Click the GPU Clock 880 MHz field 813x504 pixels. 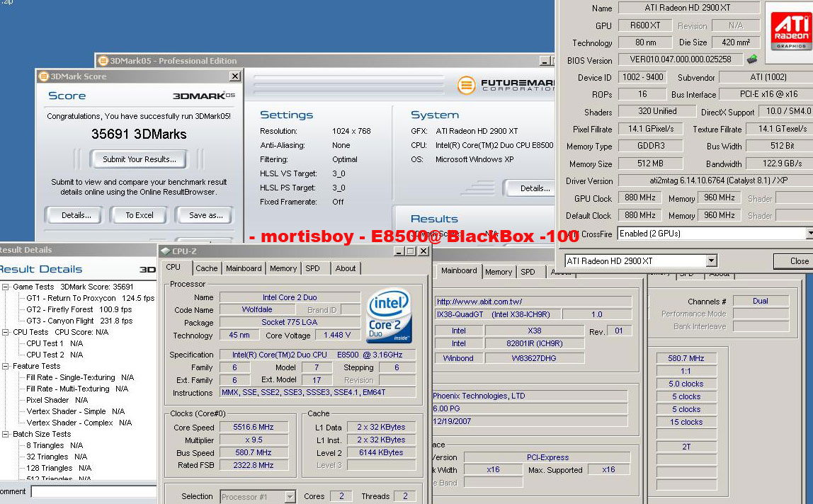coord(639,197)
